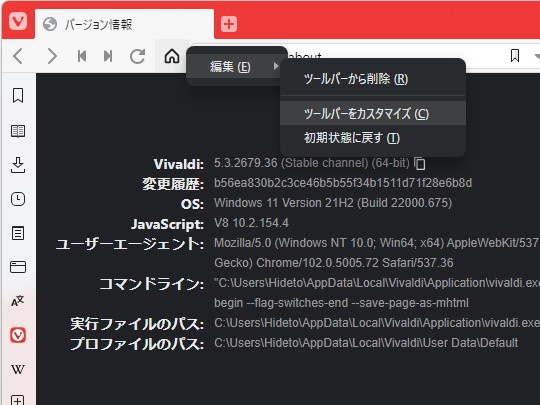This screenshot has height=405, width=540.
Task: Choose ツールバーから削除 (R)
Action: click(373, 79)
